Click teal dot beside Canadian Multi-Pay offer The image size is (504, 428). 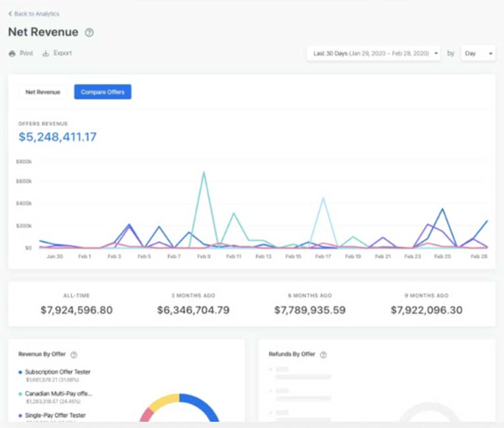pos(21,394)
